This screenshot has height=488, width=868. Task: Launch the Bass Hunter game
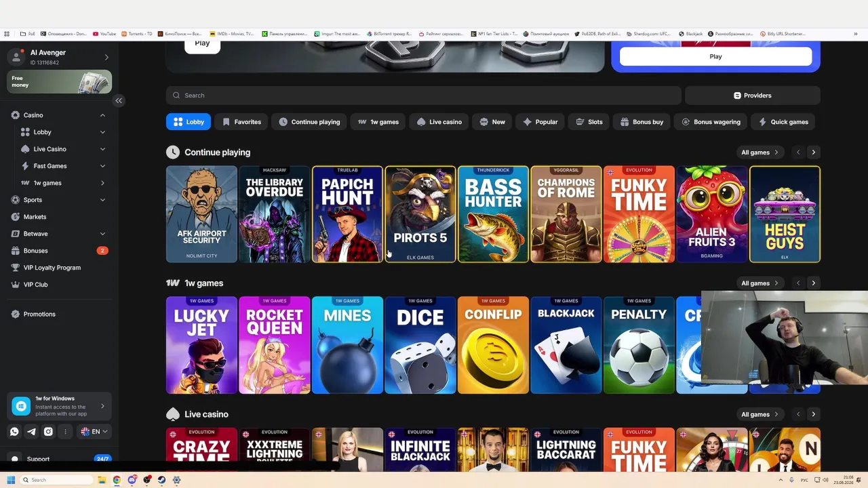[493, 214]
